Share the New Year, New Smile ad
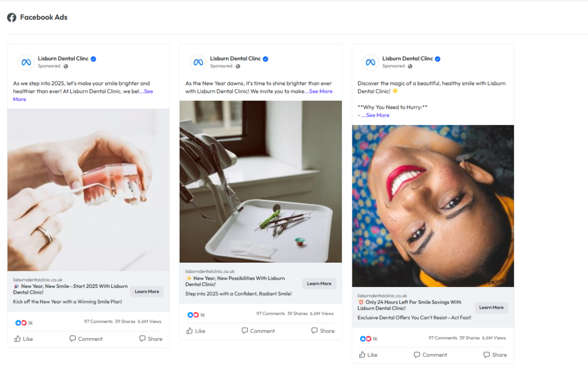Image resolution: width=588 pixels, height=368 pixels. [x=151, y=339]
